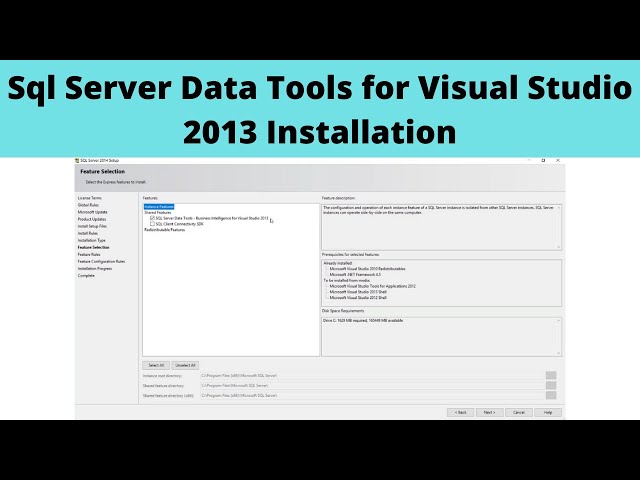Toggle SQL Server Data Tools Business Intelligence checkbox
Viewport: 640px width, 480px height.
153,218
